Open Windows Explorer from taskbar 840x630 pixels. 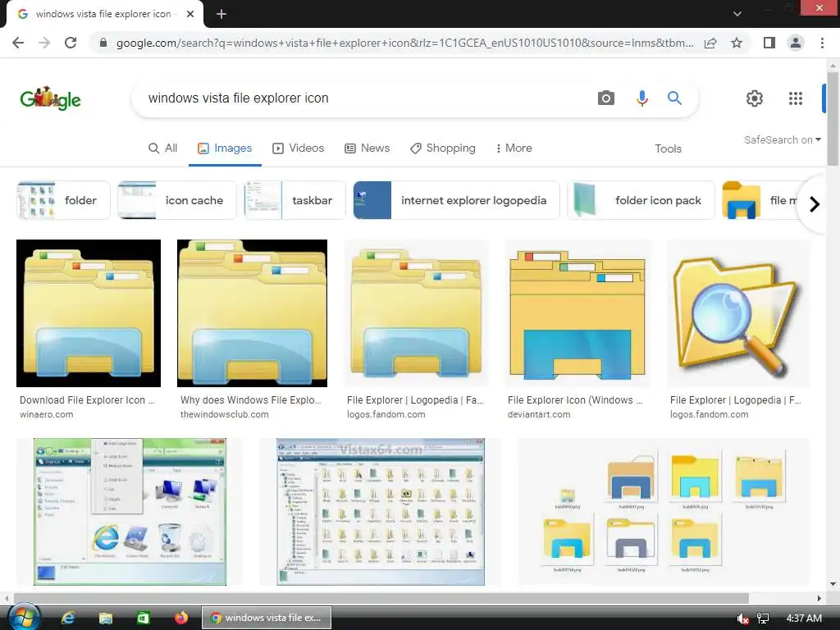(x=106, y=619)
